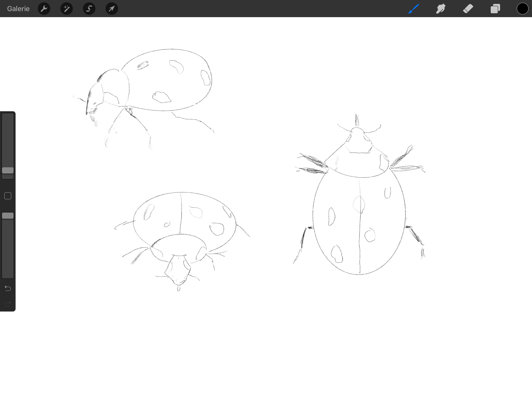Viewport: 532px width, 399px height.
Task: Click the Redo arrow in sidebar
Action: click(8, 304)
